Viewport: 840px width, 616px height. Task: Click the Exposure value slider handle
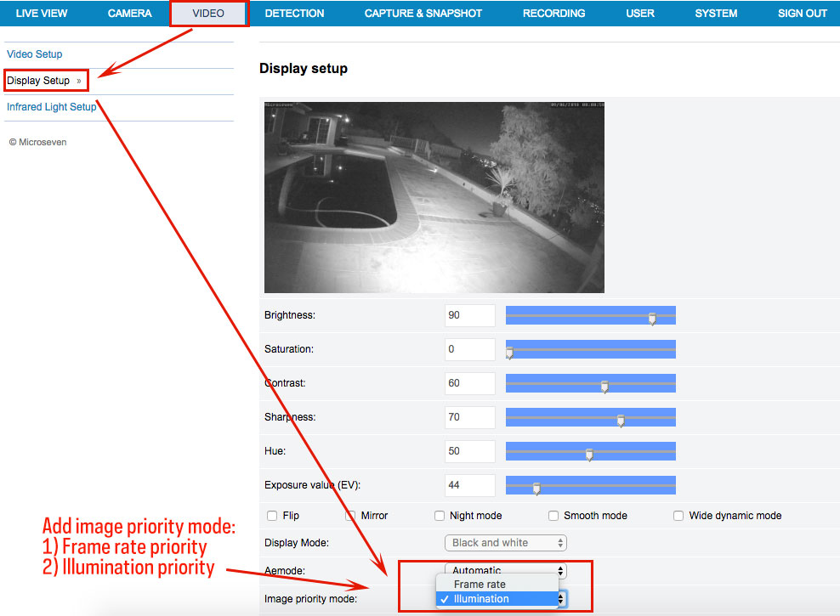click(536, 489)
